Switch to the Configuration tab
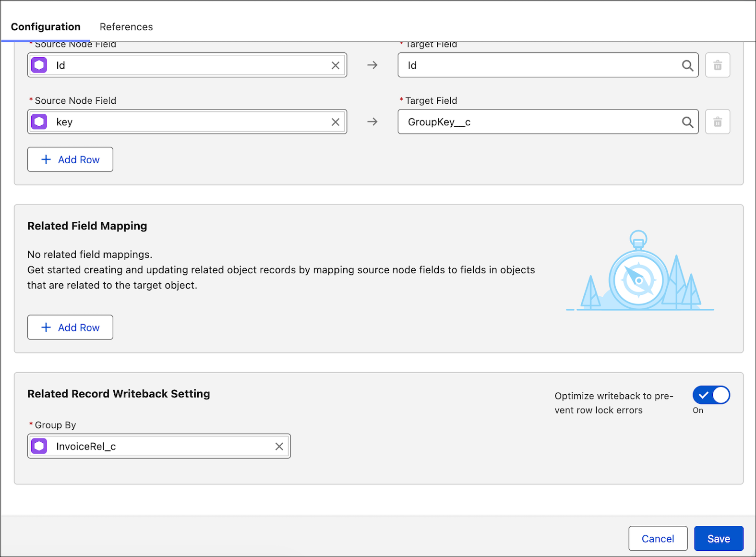Viewport: 756px width, 557px height. 46,27
